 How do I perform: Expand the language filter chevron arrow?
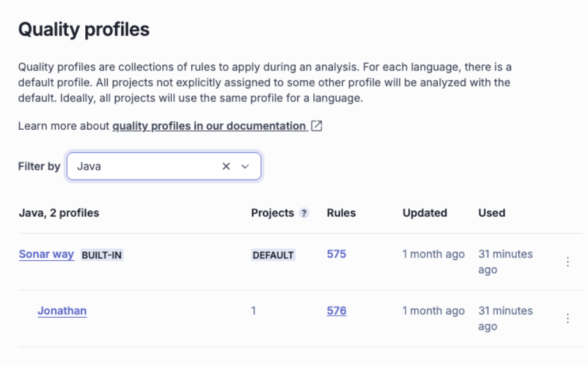point(245,167)
